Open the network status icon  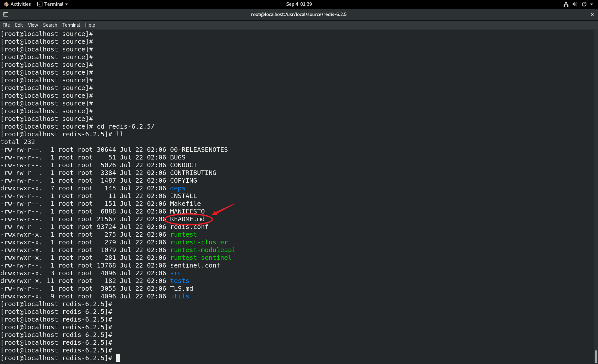pos(566,4)
